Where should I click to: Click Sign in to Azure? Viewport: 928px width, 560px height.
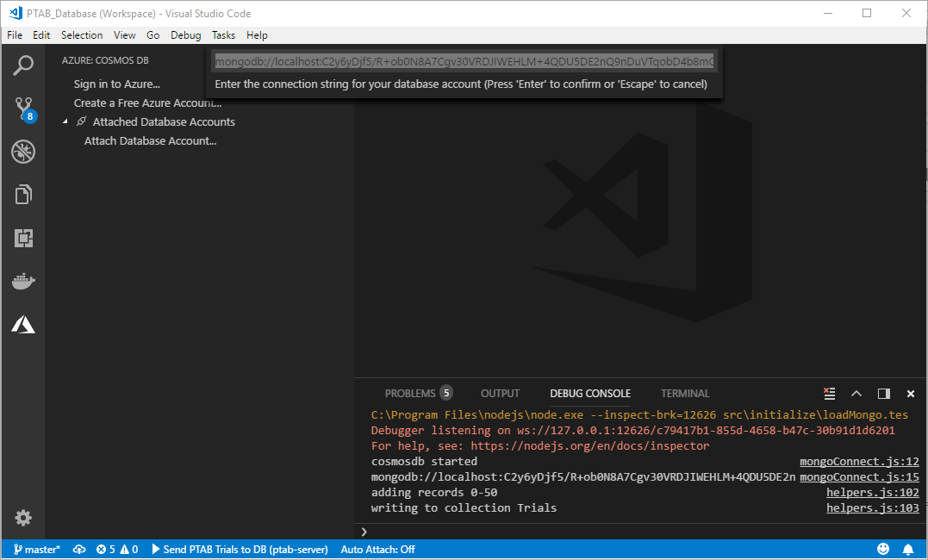pos(116,84)
